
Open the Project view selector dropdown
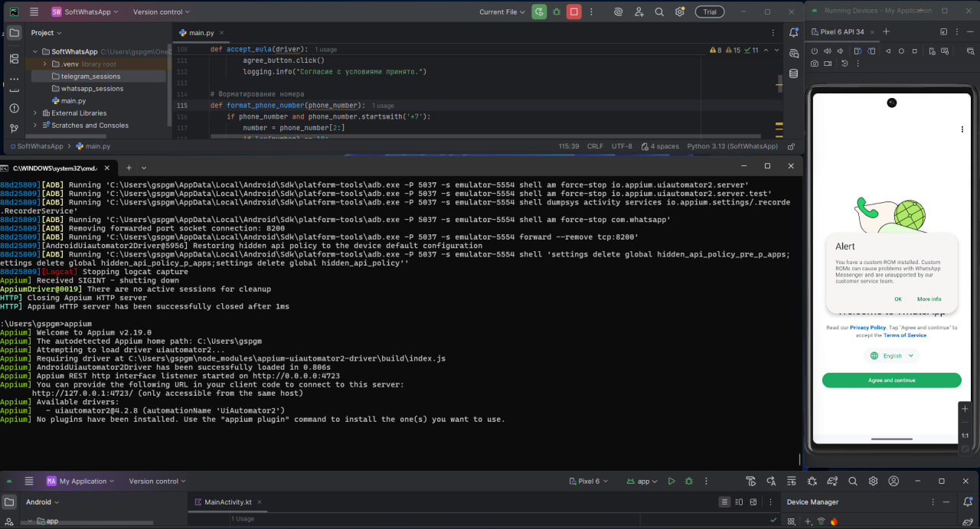pos(47,33)
